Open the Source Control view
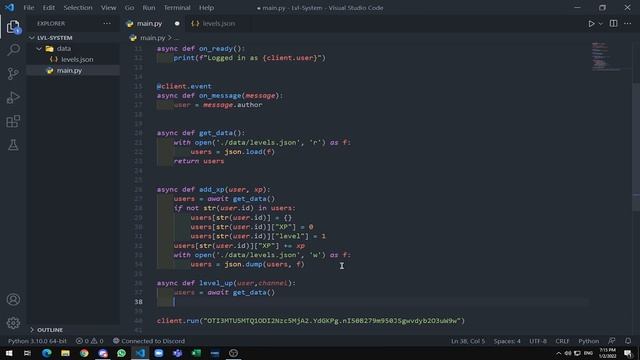 (x=13, y=73)
